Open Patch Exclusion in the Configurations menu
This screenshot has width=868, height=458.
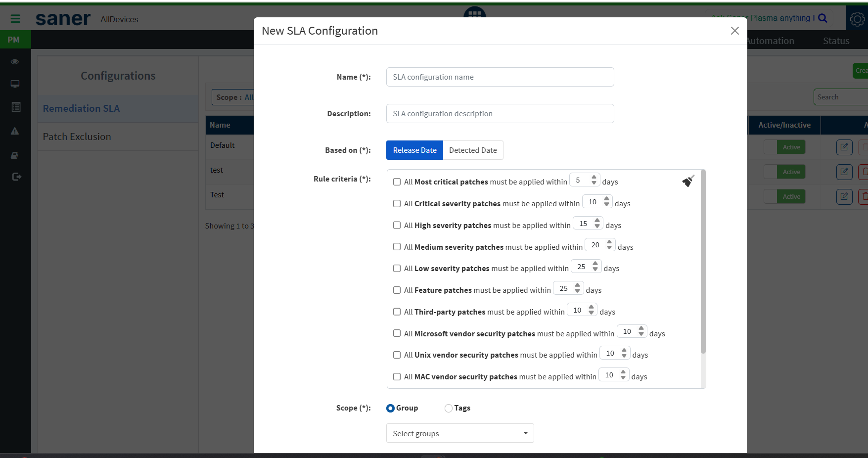[x=77, y=137]
